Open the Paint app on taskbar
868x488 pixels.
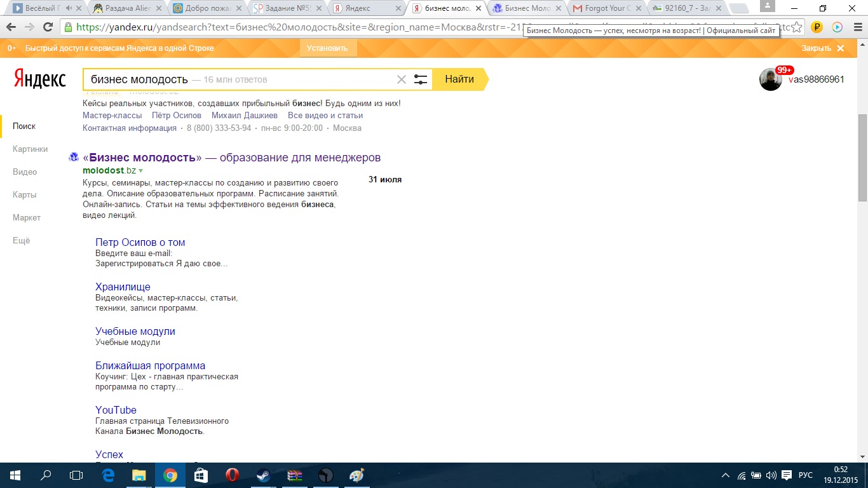pos(356,475)
